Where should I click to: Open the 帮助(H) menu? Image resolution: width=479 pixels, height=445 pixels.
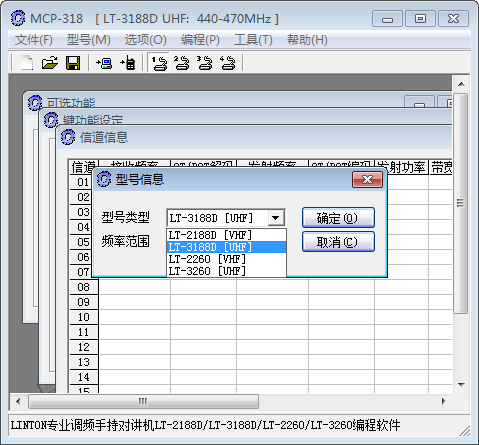[307, 40]
